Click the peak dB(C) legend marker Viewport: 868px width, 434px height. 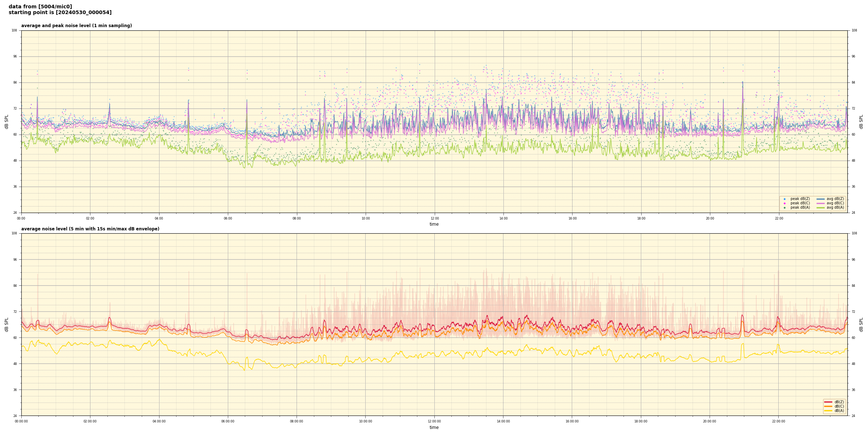[784, 203]
